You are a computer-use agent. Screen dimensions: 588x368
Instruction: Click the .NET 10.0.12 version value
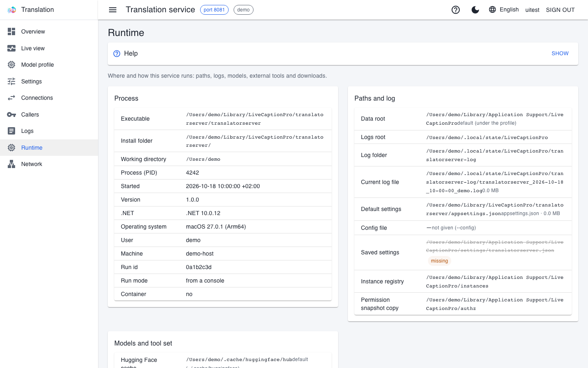pos(203,213)
